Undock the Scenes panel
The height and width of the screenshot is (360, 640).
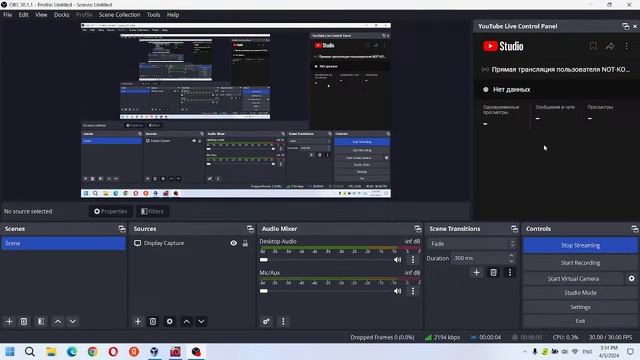point(122,229)
